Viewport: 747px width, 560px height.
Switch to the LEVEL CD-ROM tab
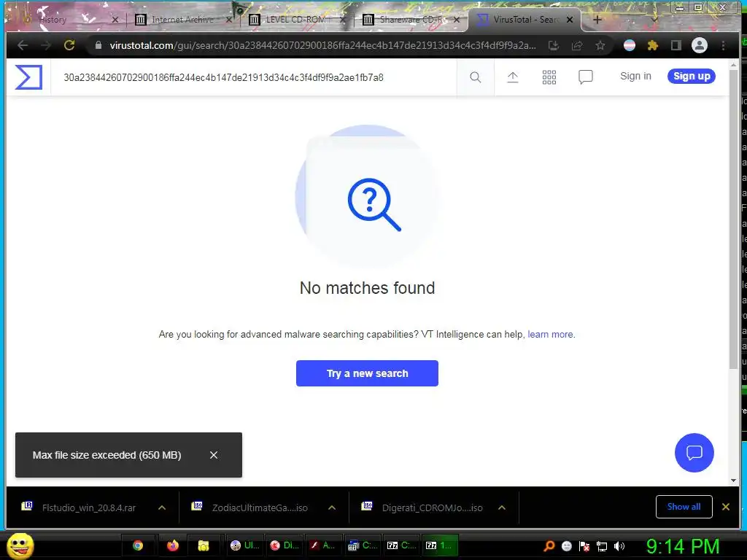point(295,20)
